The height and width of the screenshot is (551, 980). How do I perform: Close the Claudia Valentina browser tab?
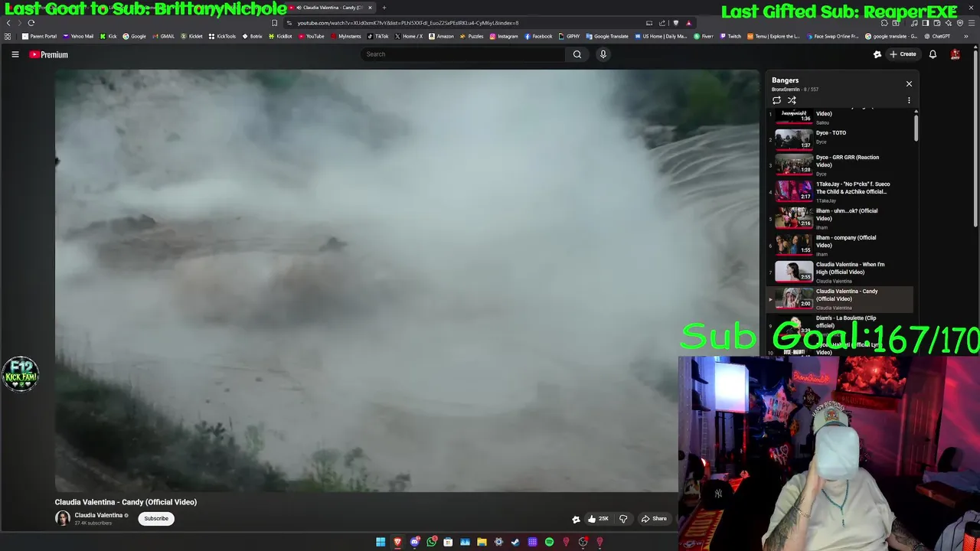pos(370,8)
